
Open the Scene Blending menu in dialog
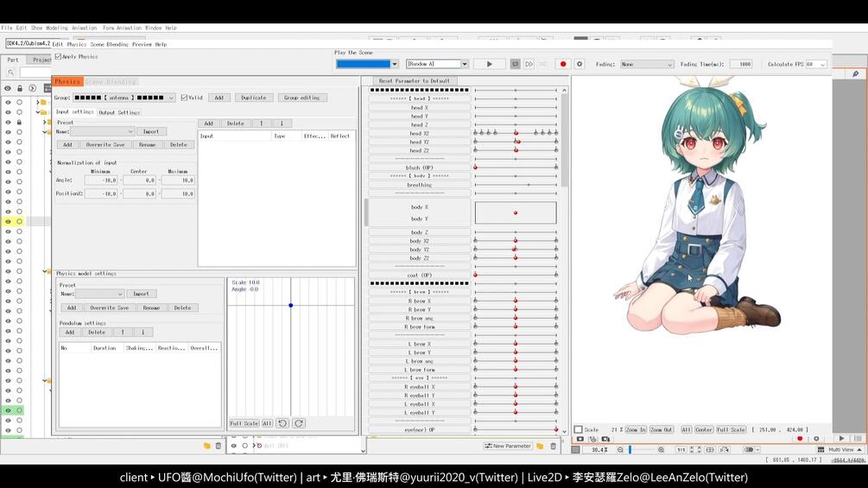coord(109,44)
